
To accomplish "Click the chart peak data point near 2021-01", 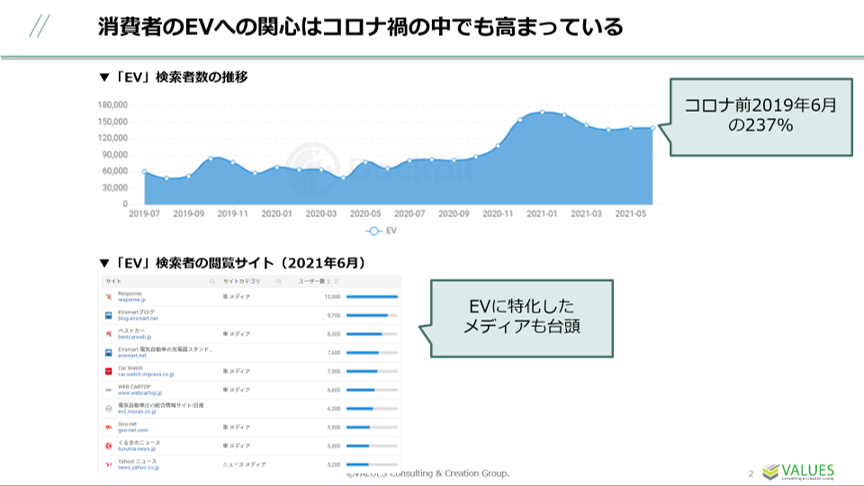I will (x=542, y=112).
